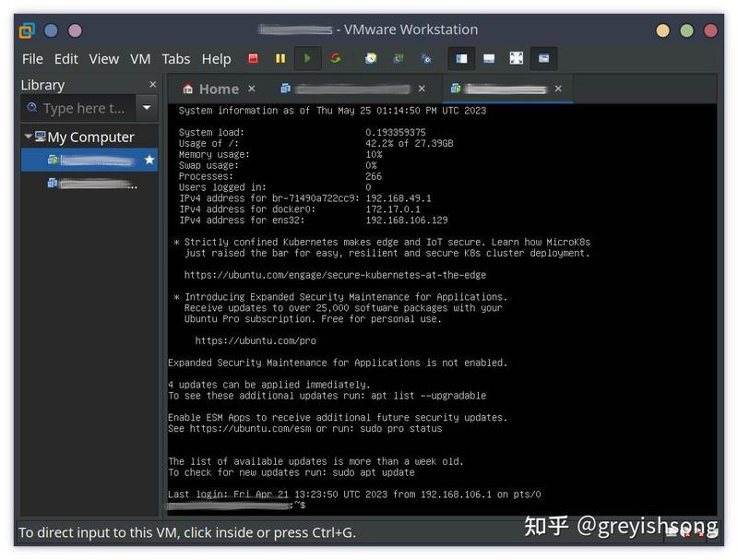The height and width of the screenshot is (560, 738).
Task: Collapse the My Computer tree node
Action: (29, 137)
